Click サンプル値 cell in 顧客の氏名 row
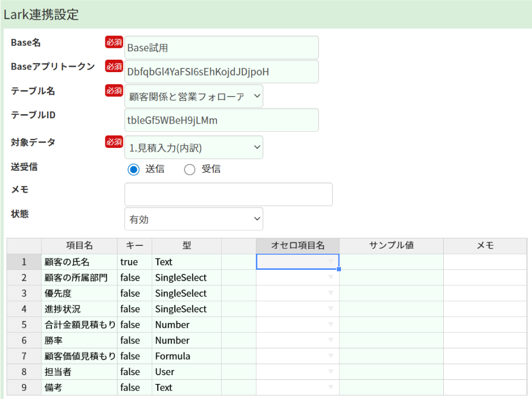 [x=391, y=262]
